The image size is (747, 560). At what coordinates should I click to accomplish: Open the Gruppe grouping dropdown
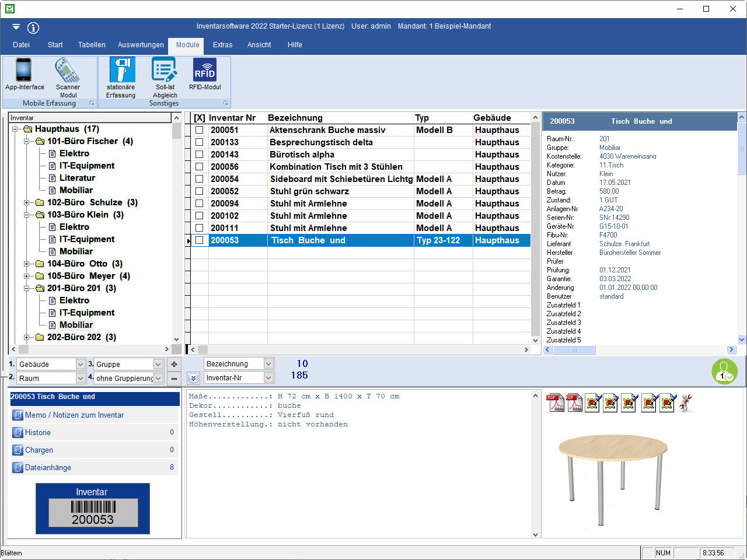pyautogui.click(x=158, y=364)
